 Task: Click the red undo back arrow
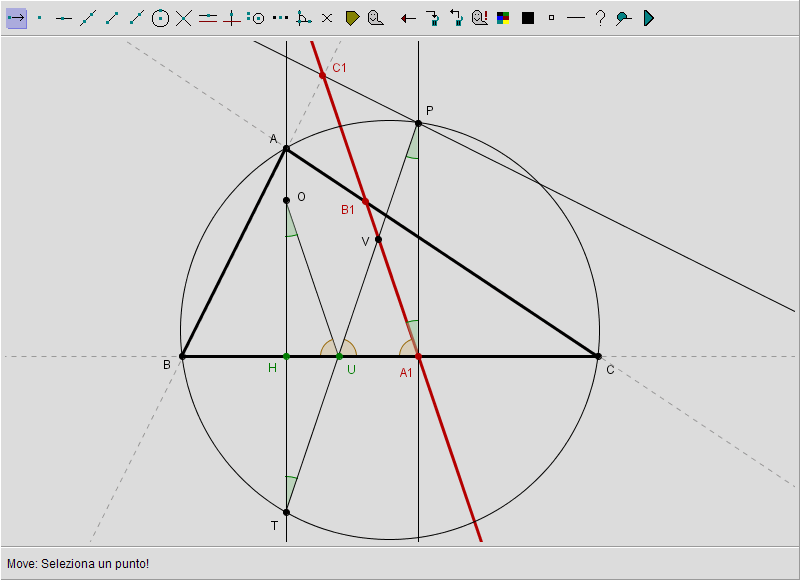(408, 18)
